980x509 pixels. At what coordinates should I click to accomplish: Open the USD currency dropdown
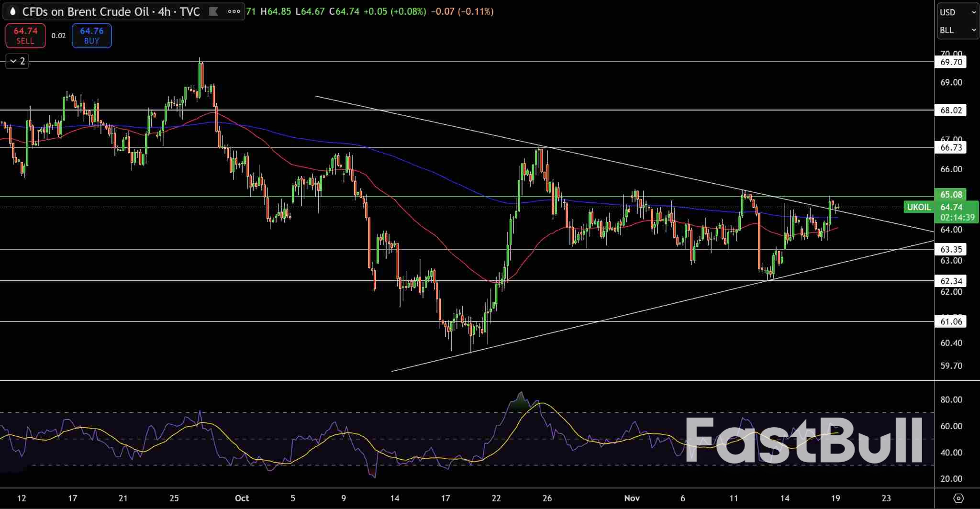coord(958,12)
